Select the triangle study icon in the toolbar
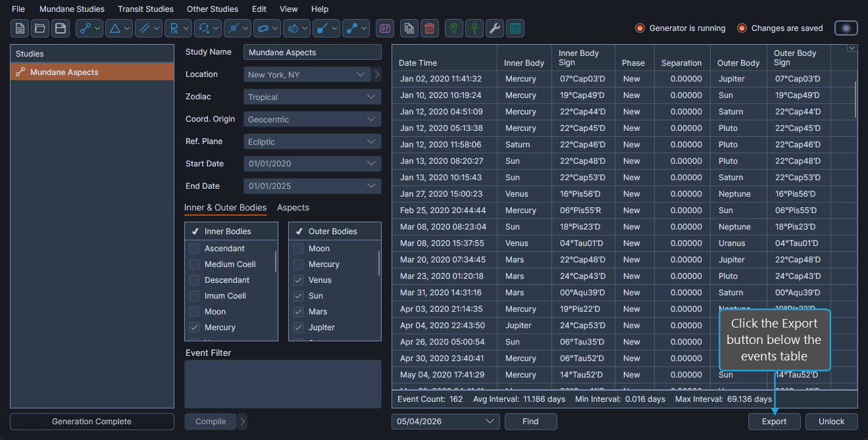Screen dimensions: 868x440 (115, 28)
